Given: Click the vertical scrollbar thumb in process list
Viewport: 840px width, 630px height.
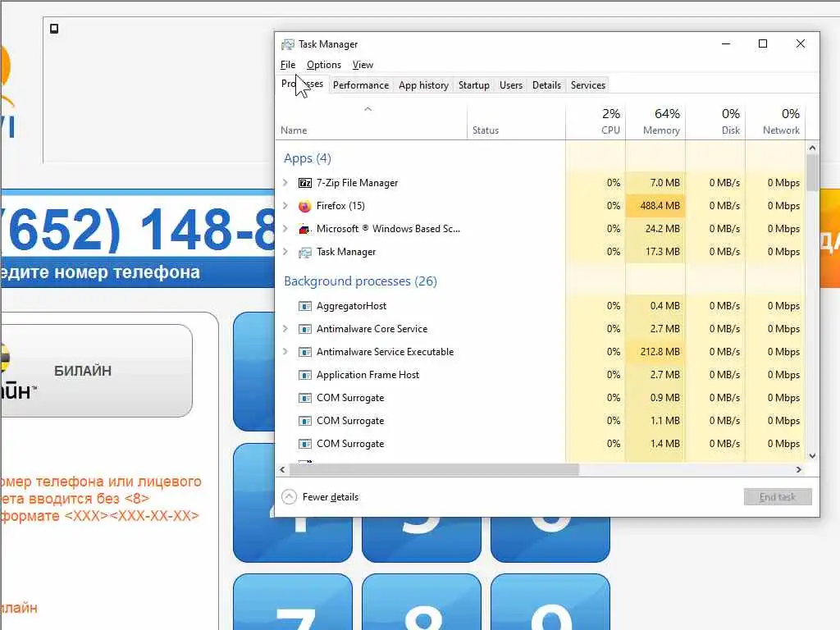Looking at the screenshot, I should 812,172.
